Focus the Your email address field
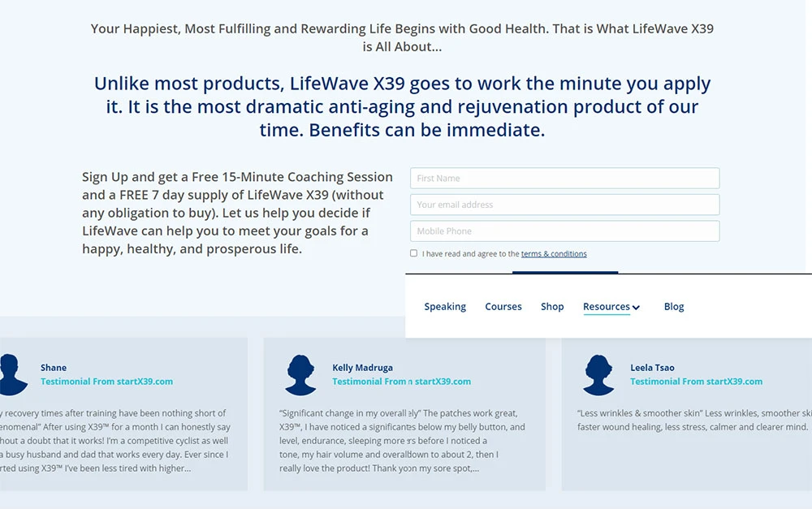812x509 pixels. [x=564, y=205]
